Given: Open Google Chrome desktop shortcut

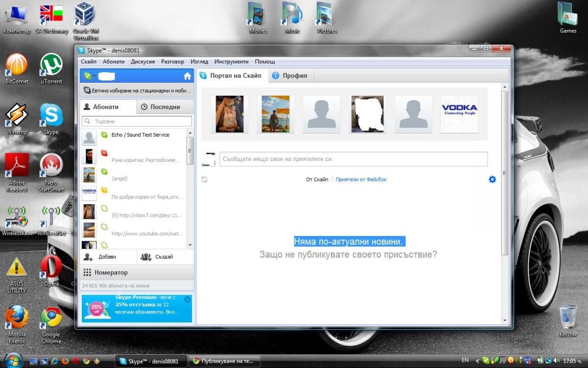Looking at the screenshot, I should click(x=51, y=324).
